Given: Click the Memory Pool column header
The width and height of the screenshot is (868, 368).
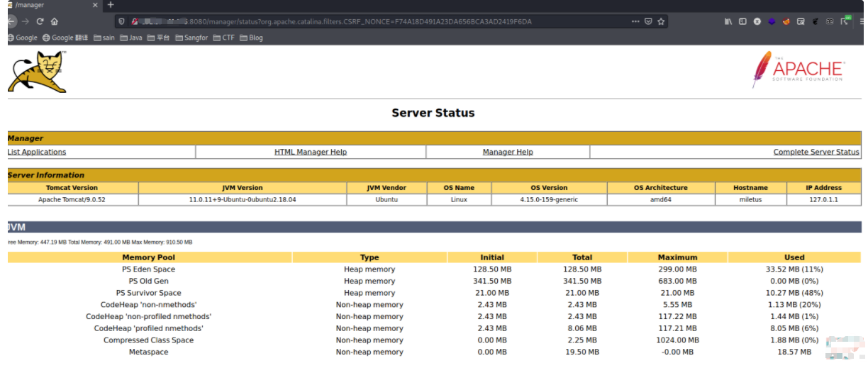Looking at the screenshot, I should point(149,257).
